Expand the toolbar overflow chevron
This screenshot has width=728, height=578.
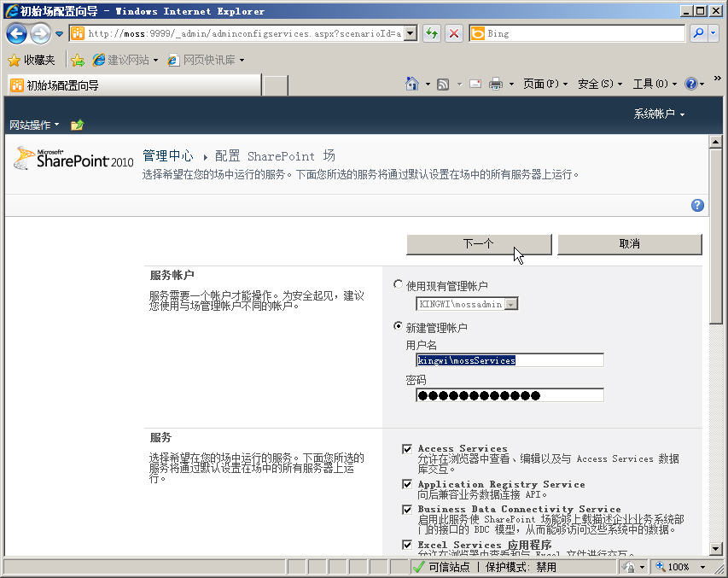coord(717,78)
